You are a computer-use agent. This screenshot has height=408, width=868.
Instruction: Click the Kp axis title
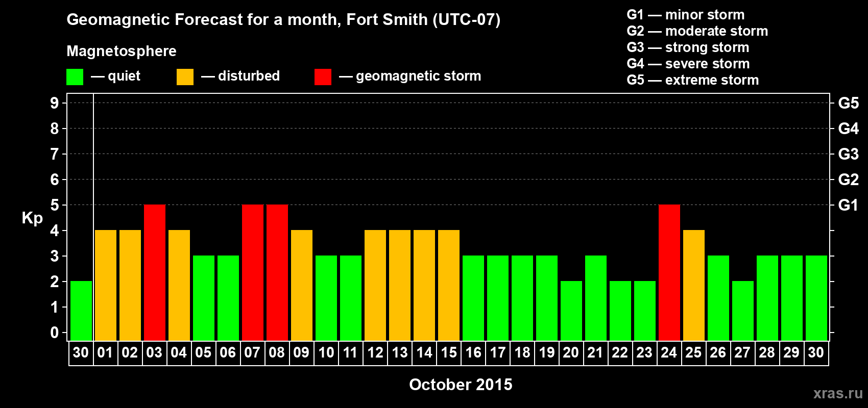tap(32, 218)
